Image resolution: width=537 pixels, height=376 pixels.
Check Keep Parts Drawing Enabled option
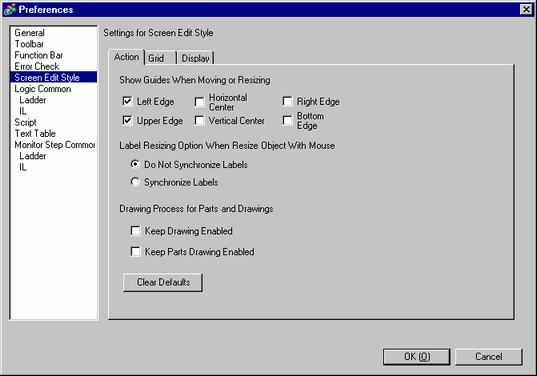135,251
